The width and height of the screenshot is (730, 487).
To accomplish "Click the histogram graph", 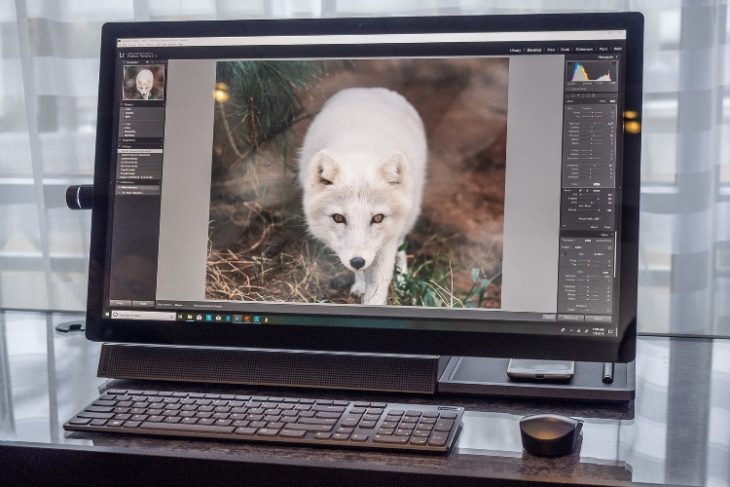I will pos(591,72).
